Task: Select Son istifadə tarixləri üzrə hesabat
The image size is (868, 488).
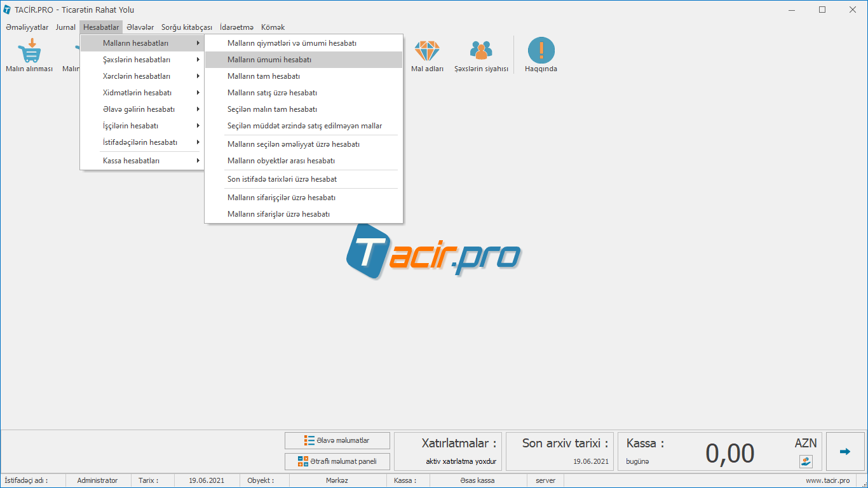Action: [282, 179]
